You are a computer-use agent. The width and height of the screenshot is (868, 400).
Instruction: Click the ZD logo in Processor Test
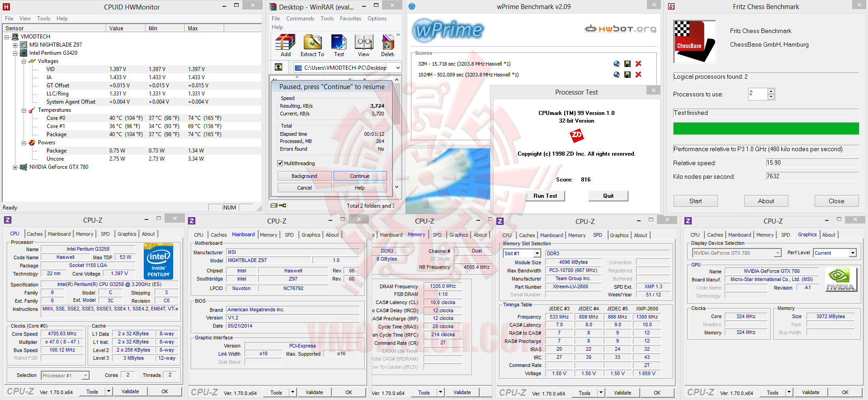point(576,135)
